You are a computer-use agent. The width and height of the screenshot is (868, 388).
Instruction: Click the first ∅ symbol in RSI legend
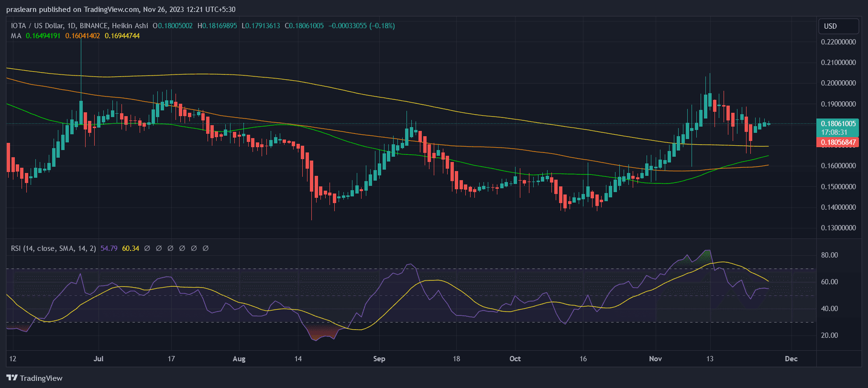tap(147, 248)
